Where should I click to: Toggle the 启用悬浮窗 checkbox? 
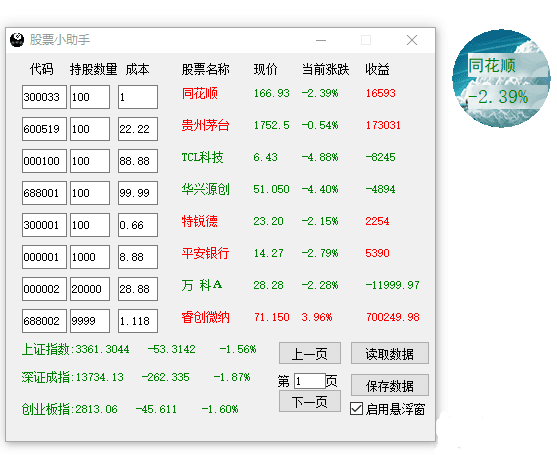point(356,409)
